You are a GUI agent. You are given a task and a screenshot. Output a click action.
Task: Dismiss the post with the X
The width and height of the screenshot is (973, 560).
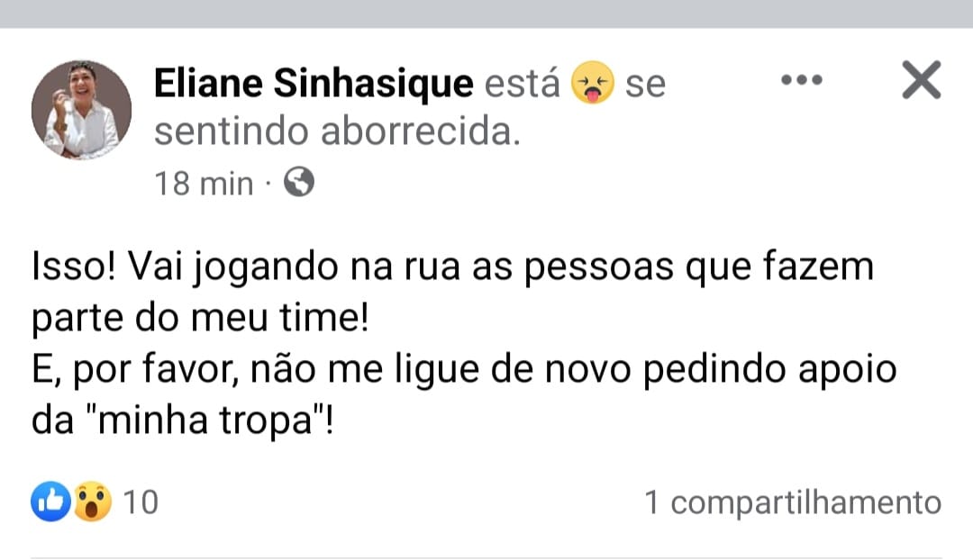(x=921, y=79)
